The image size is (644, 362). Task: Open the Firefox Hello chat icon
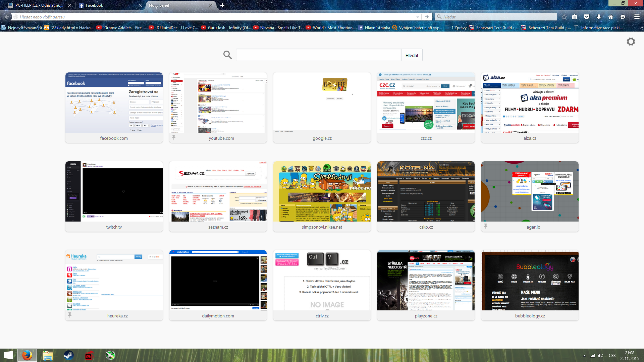(x=623, y=17)
